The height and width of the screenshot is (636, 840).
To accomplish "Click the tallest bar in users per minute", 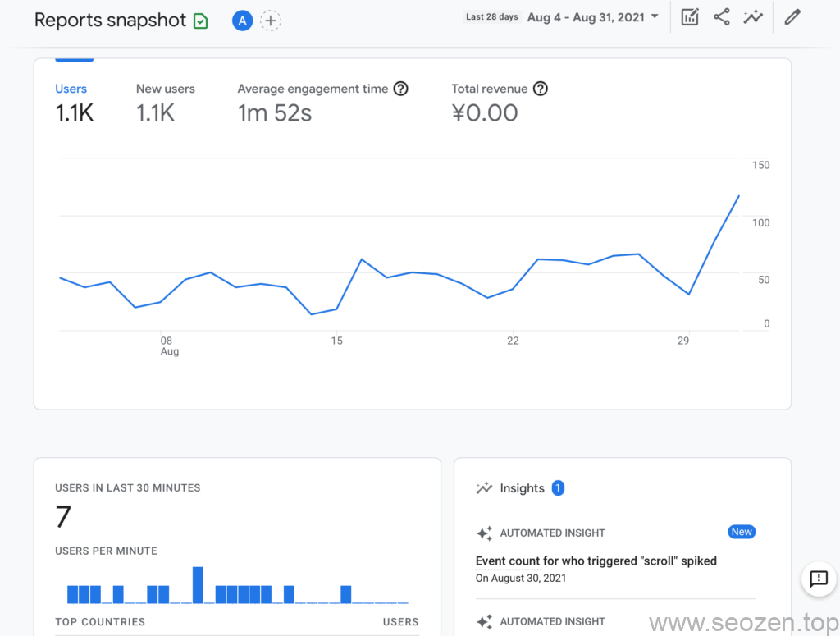I will click(198, 585).
